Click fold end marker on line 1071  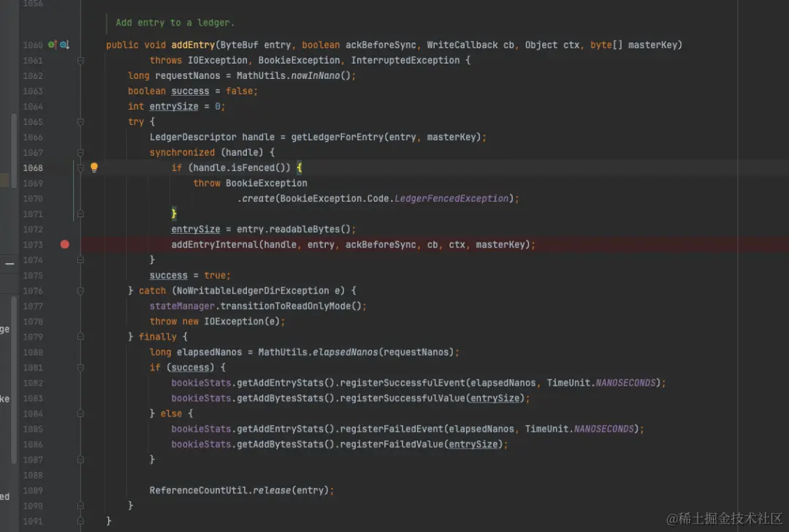point(80,214)
